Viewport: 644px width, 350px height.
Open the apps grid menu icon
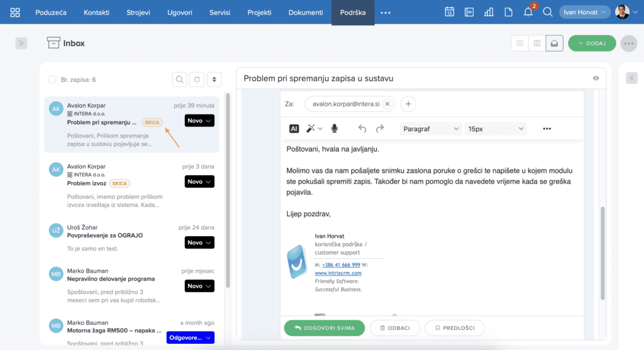click(x=15, y=13)
